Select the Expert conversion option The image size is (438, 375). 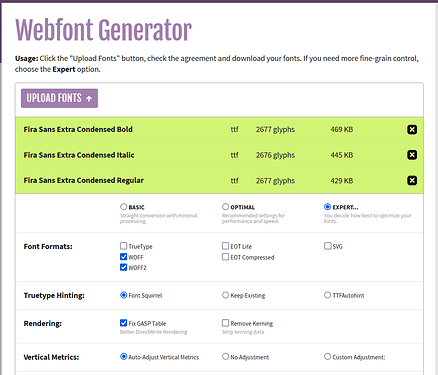[327, 207]
